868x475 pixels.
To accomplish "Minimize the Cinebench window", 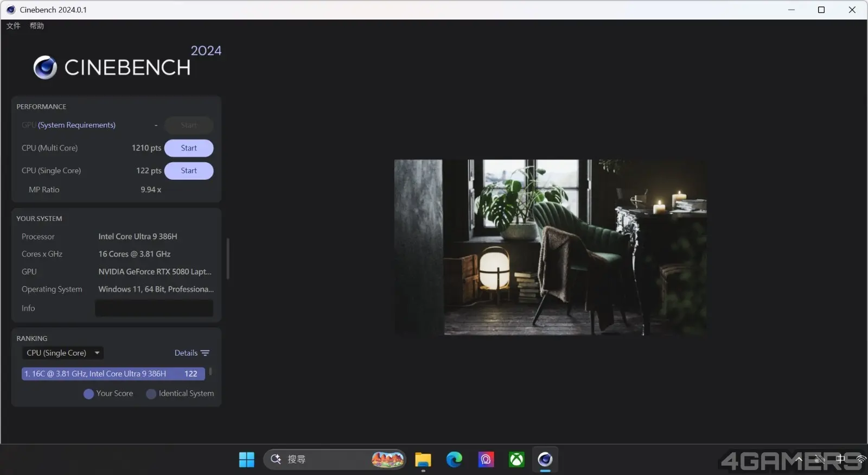I will (792, 10).
